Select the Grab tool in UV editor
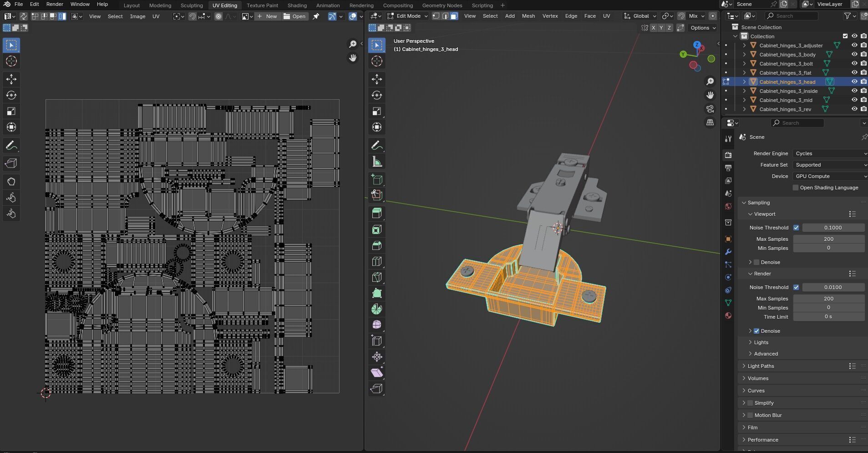 pos(11,182)
